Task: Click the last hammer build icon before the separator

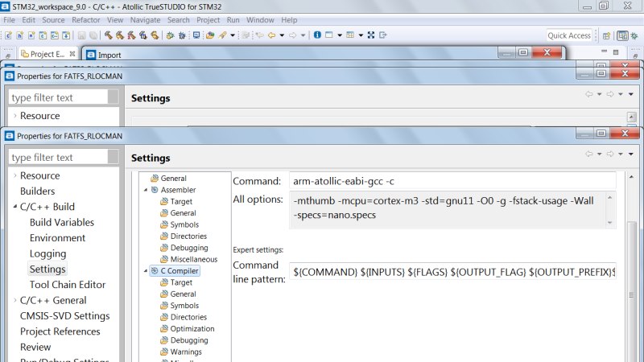Action: [x=155, y=35]
